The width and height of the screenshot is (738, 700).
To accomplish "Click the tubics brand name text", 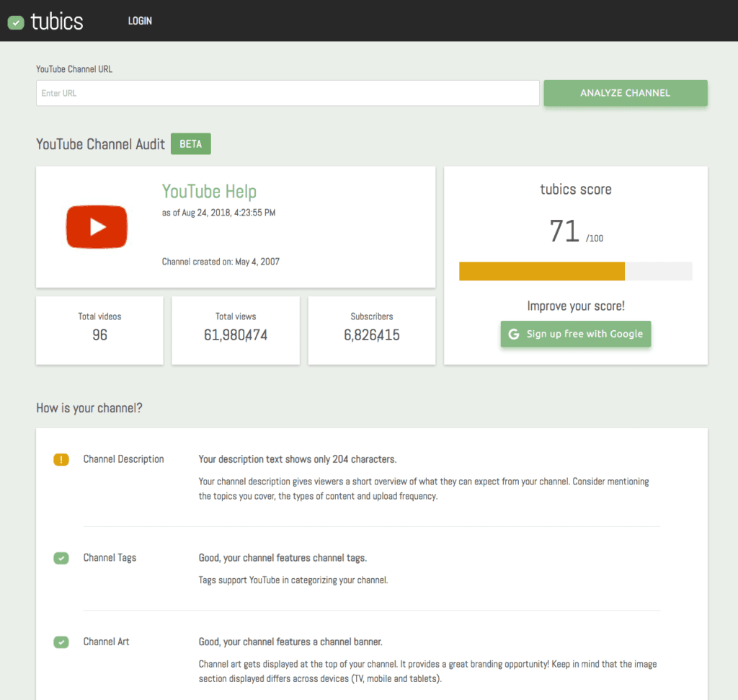I will (x=57, y=22).
